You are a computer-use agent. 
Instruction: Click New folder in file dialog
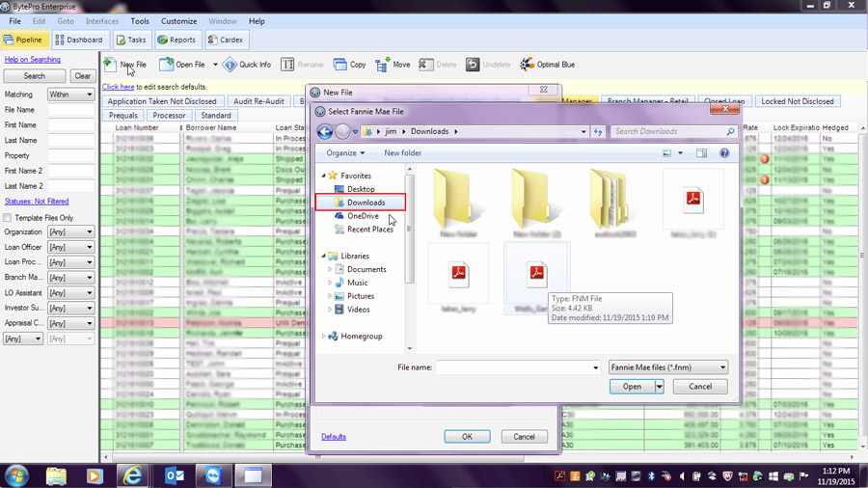point(402,153)
